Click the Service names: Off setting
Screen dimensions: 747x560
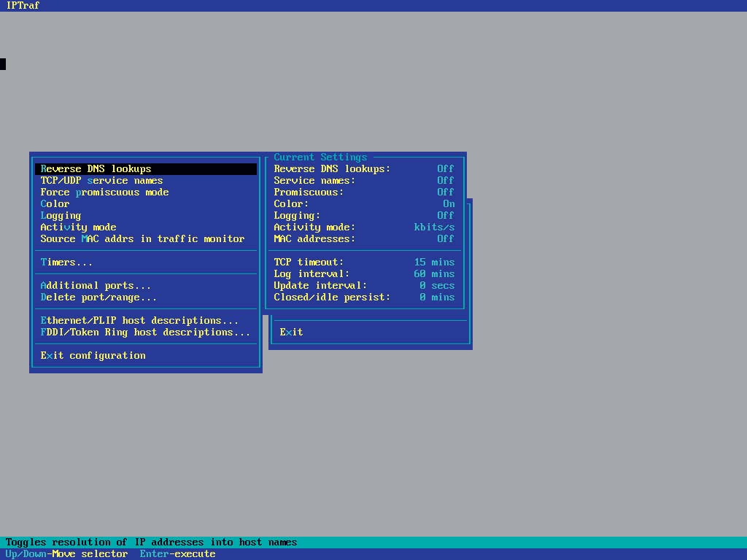364,181
